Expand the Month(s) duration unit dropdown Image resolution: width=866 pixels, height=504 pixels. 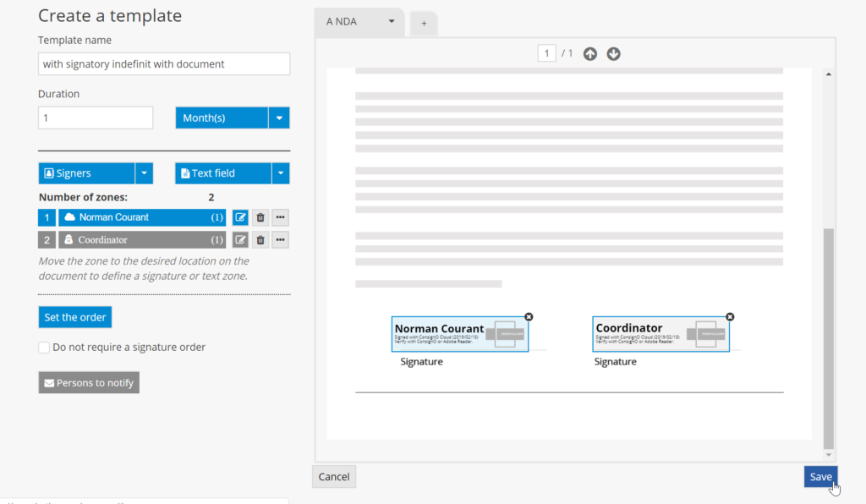tap(279, 118)
